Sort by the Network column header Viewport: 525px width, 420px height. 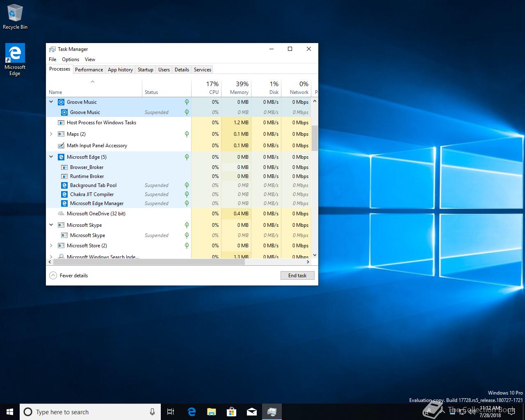coord(296,88)
